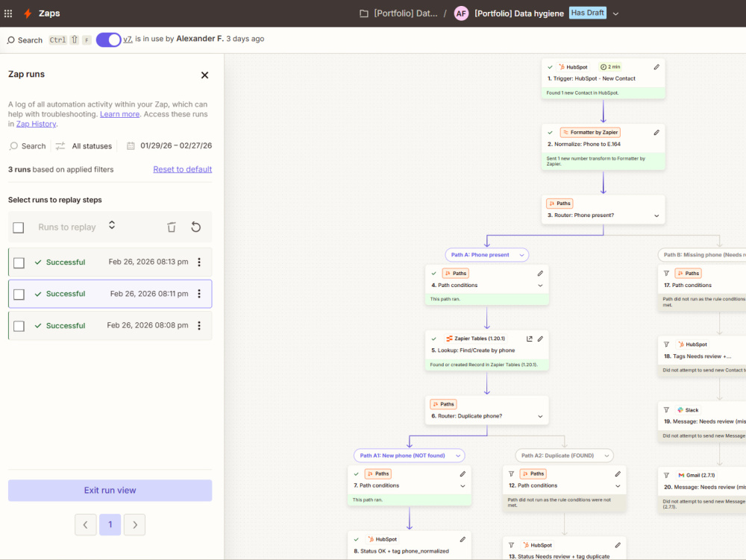This screenshot has width=746, height=560.
Task: Select the Feb 26, 2026 08:08 pm run
Action: pyautogui.click(x=110, y=326)
